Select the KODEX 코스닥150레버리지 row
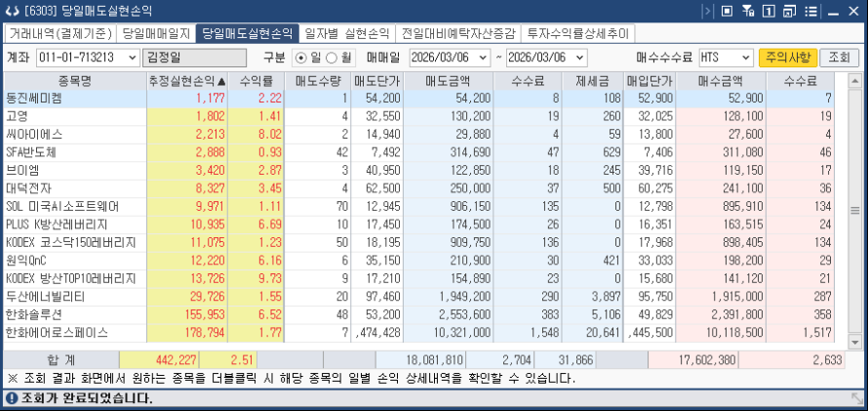This screenshot has width=868, height=411. (x=419, y=243)
